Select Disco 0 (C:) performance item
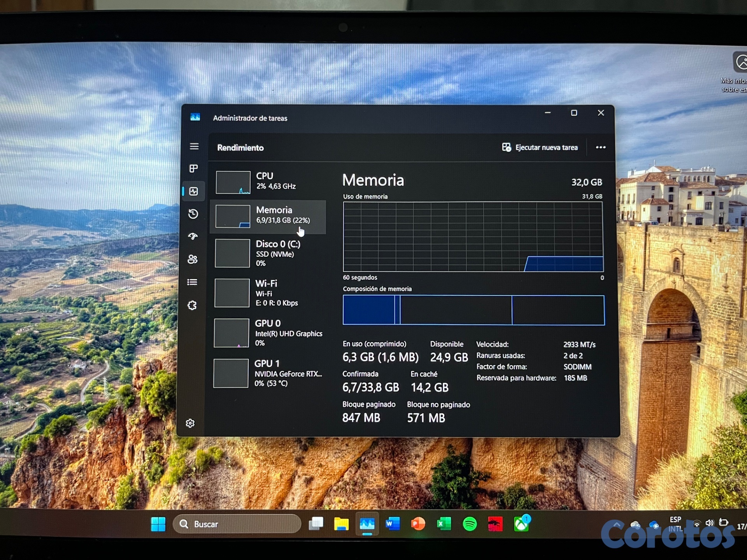The width and height of the screenshot is (747, 560). 268,254
